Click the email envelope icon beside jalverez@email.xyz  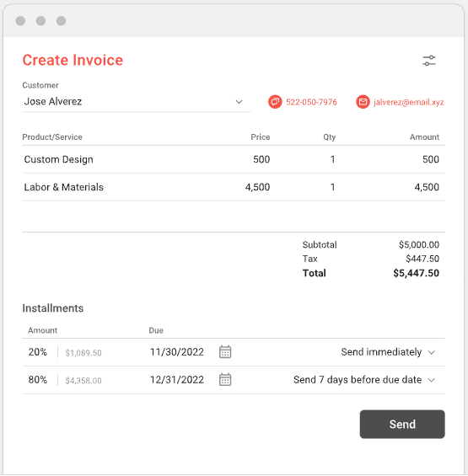point(363,102)
